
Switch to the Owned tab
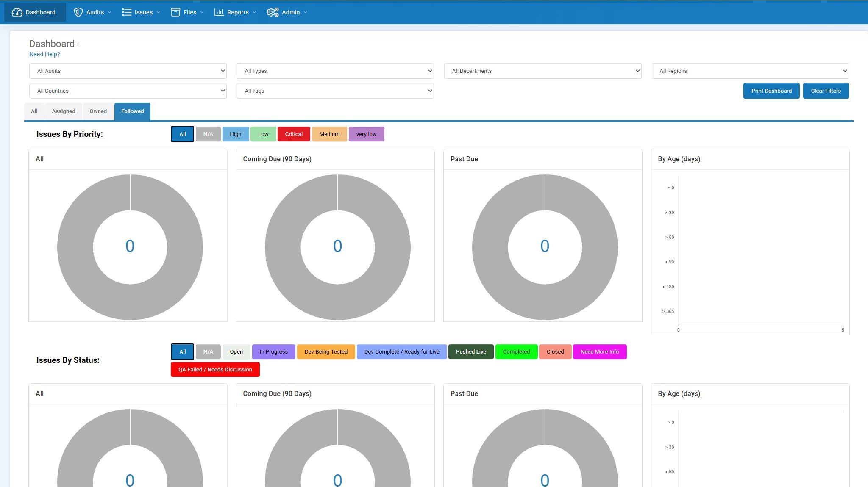tap(98, 111)
